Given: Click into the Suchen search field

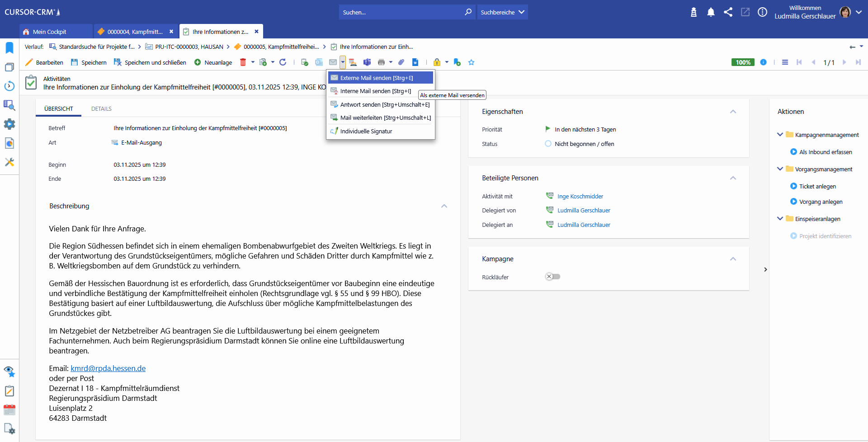Looking at the screenshot, I should [x=400, y=12].
